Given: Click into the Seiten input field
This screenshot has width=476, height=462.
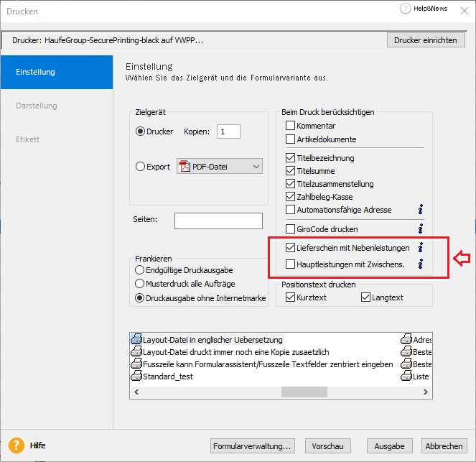Looking at the screenshot, I should (x=218, y=221).
